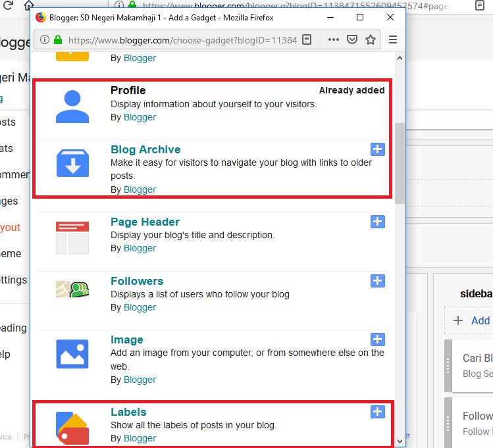Image resolution: width=493 pixels, height=448 pixels.
Task: Click Blogger link under Image gadget
Action: tap(140, 380)
